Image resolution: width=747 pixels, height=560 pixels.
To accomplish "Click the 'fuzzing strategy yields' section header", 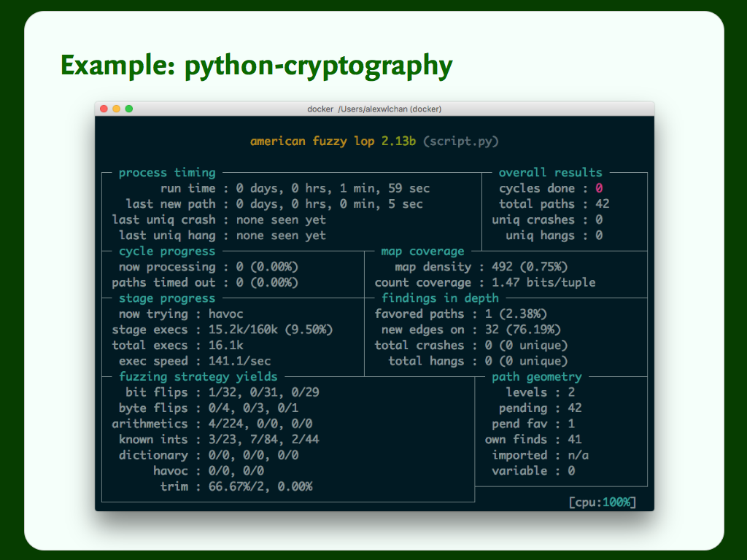I will click(x=198, y=377).
